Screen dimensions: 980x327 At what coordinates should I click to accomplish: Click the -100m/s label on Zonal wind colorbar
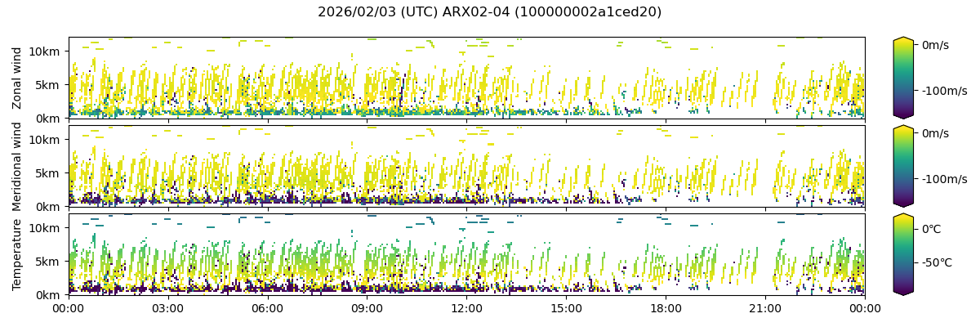[x=944, y=91]
